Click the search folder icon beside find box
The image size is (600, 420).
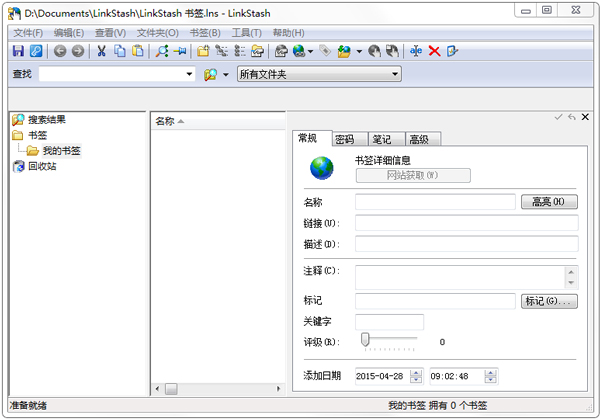(210, 75)
